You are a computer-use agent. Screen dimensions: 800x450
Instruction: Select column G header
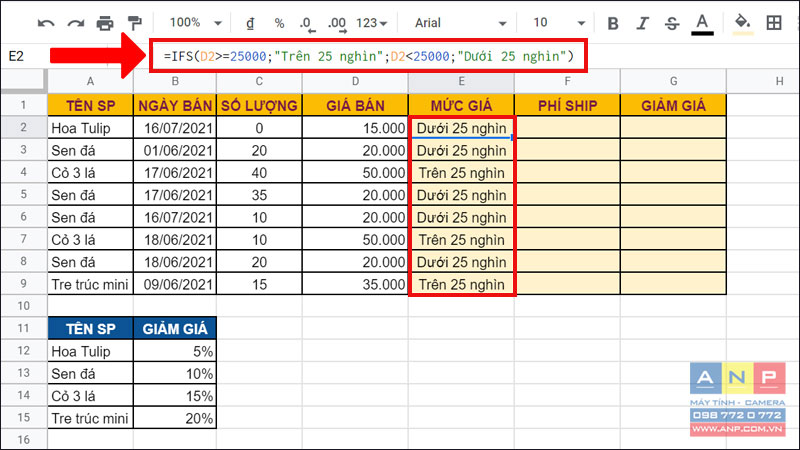click(673, 81)
